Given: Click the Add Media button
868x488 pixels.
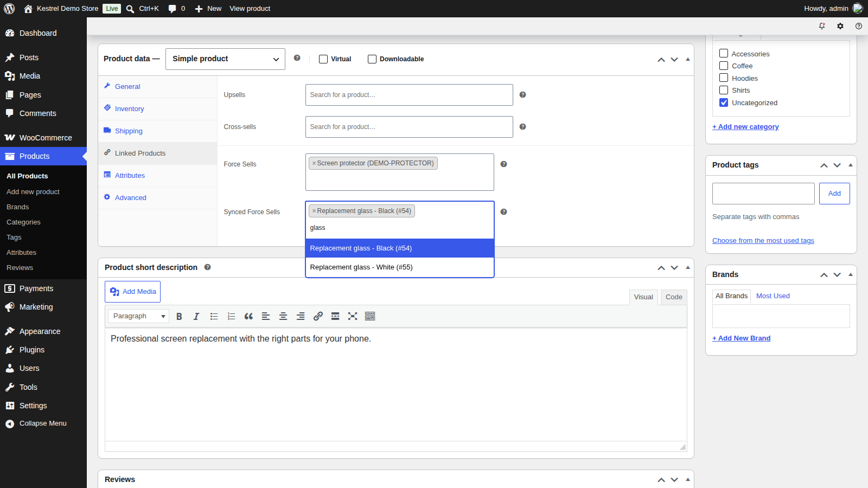Looking at the screenshot, I should (x=132, y=292).
